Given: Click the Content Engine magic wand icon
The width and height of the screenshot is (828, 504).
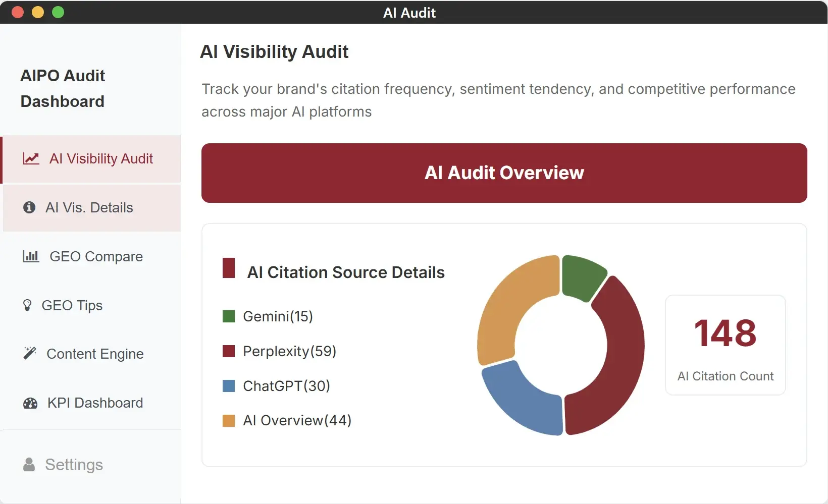Looking at the screenshot, I should 30,353.
